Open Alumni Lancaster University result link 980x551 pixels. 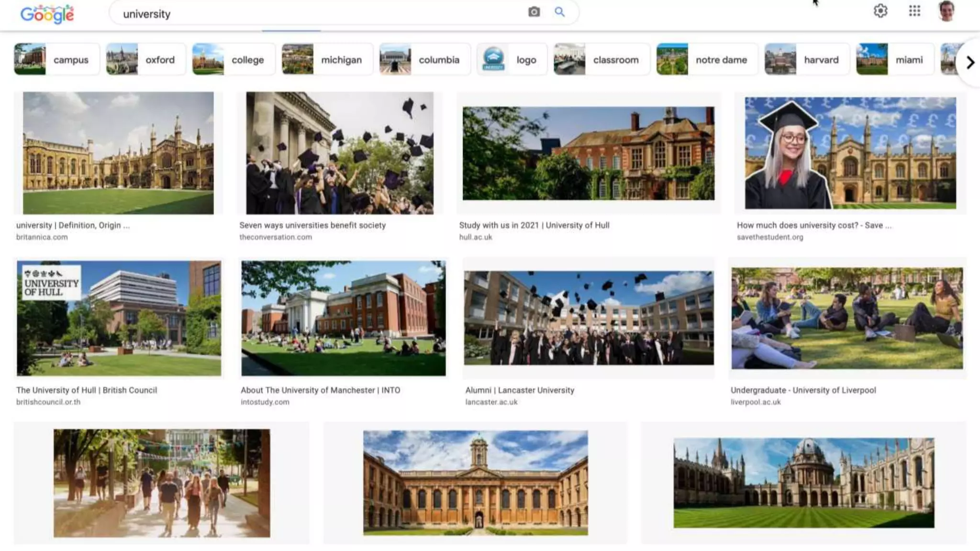tap(520, 390)
